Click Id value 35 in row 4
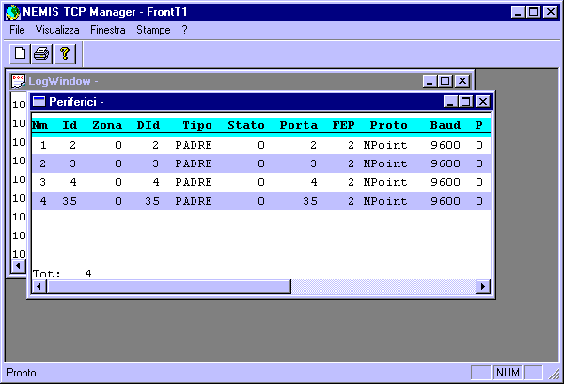The height and width of the screenshot is (384, 564). [x=69, y=201]
